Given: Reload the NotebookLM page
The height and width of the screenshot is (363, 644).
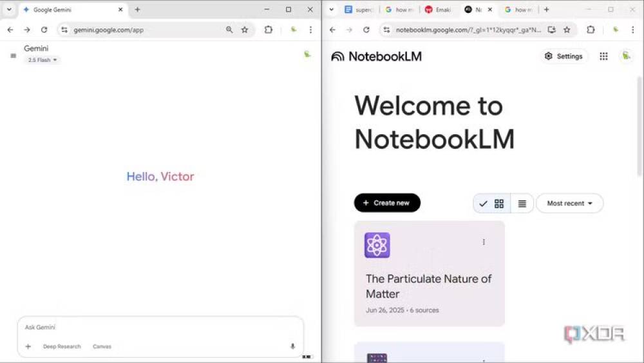Looking at the screenshot, I should click(366, 30).
